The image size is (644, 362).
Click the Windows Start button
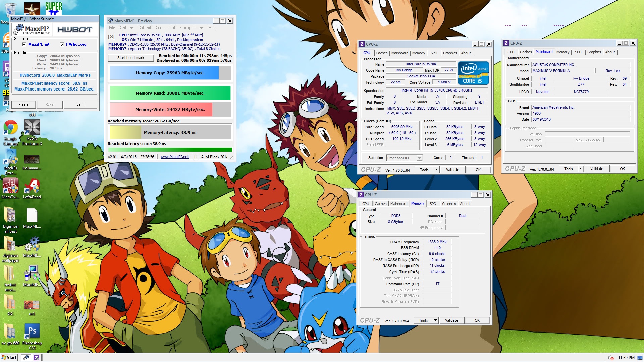pos(9,357)
